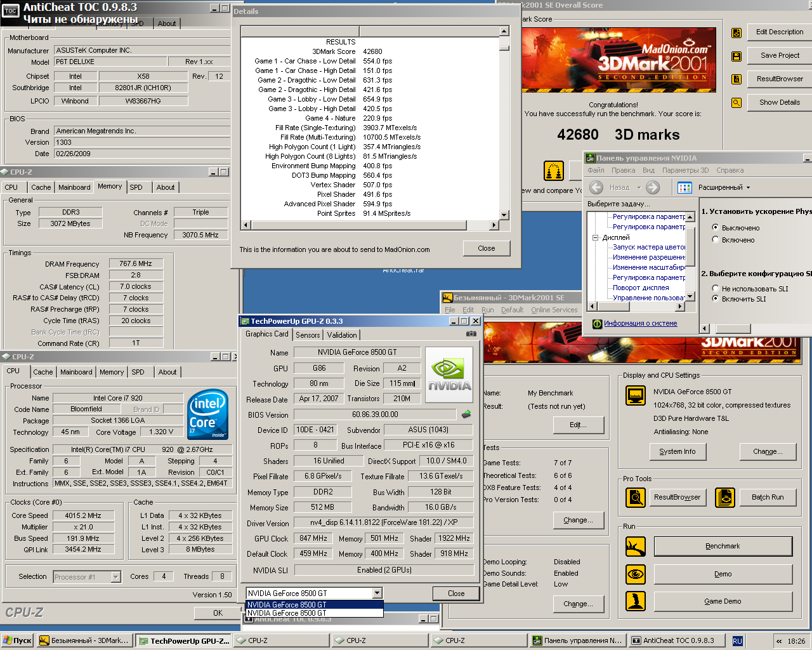Collapse the Дисплей tree node
Screen dimensions: 812x650
(596, 237)
